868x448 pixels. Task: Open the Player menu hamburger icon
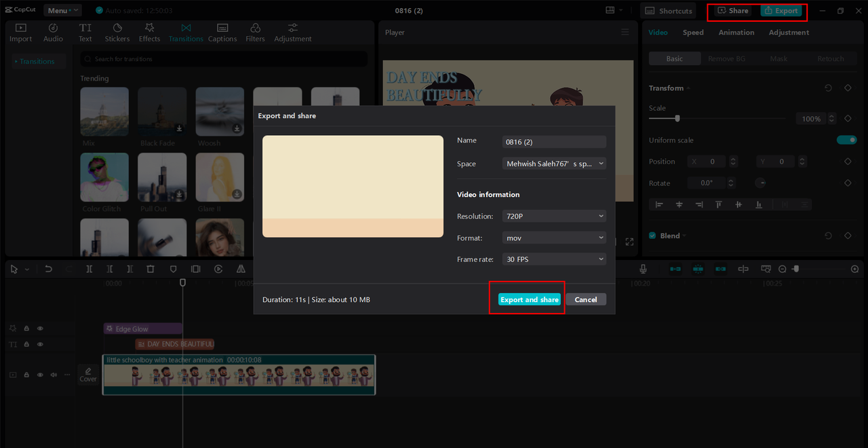pyautogui.click(x=625, y=32)
